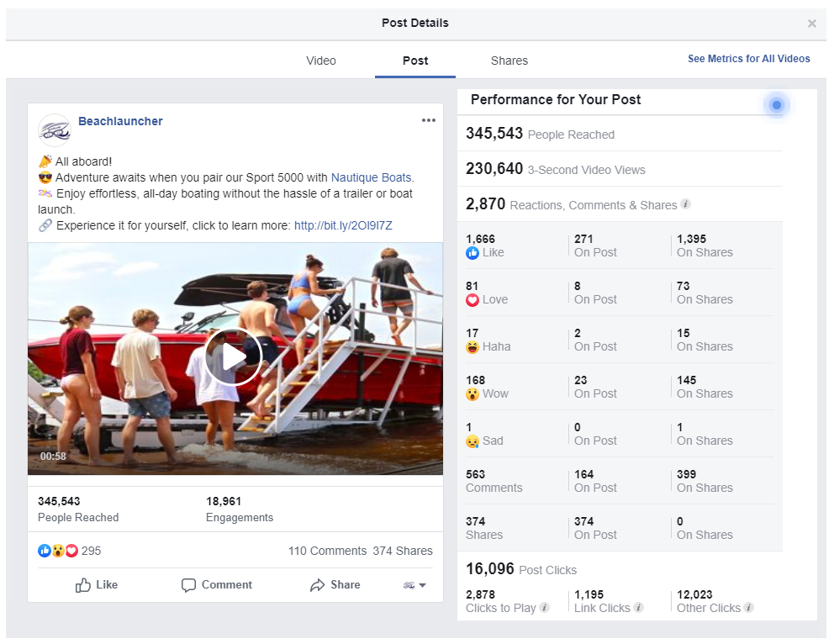Click the info icon next to Clicks to Play
Viewport: 834px width, 644px height.
tap(545, 608)
